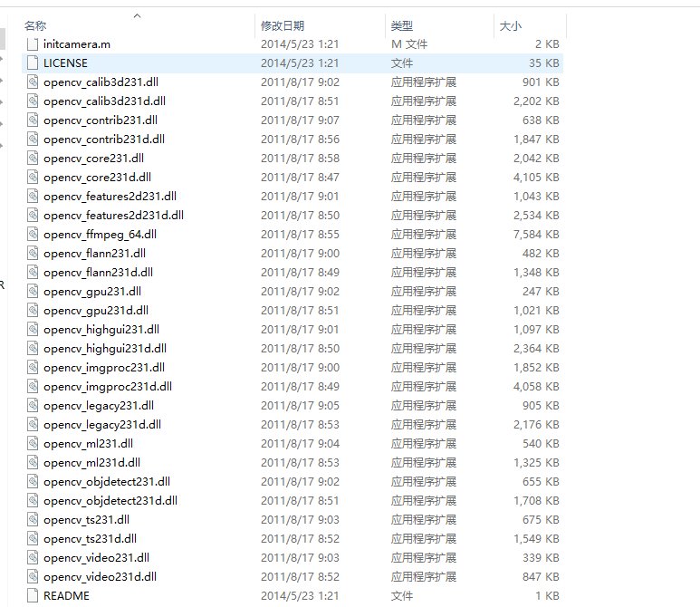Viewport: 700px width, 607px height.
Task: Click the opencv_legacy231.dll file icon
Action: 33,406
